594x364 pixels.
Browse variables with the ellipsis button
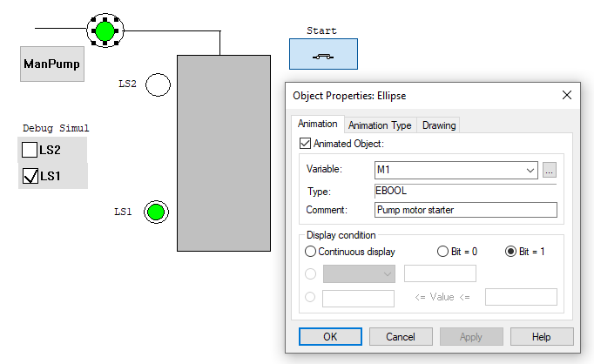pos(549,171)
